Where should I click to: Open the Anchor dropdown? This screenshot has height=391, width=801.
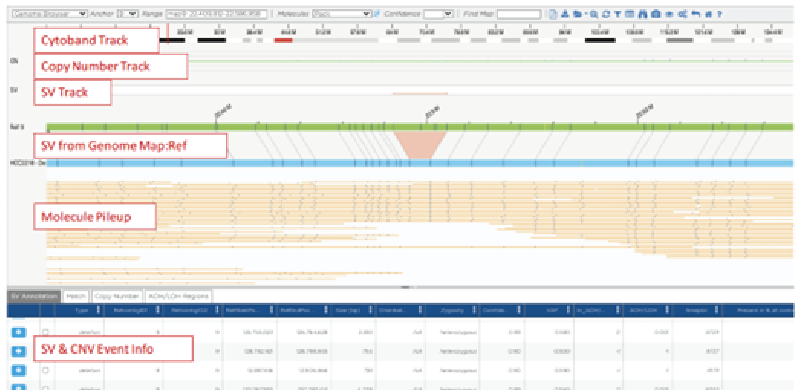pyautogui.click(x=127, y=14)
